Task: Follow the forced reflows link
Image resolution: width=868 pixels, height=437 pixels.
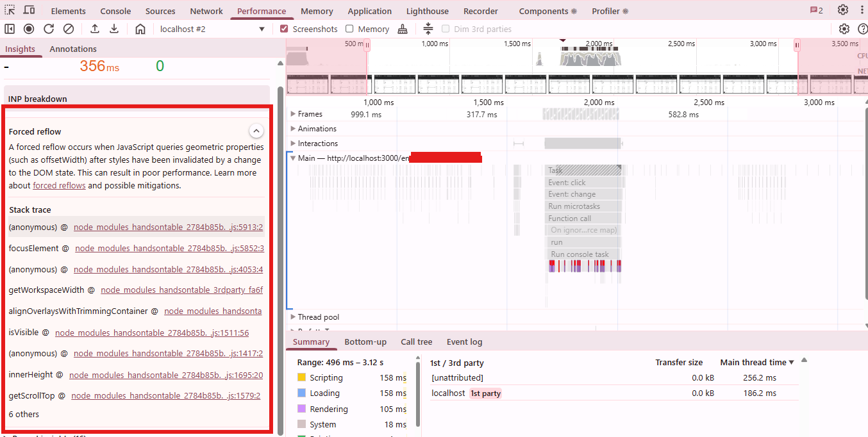Action: click(59, 185)
